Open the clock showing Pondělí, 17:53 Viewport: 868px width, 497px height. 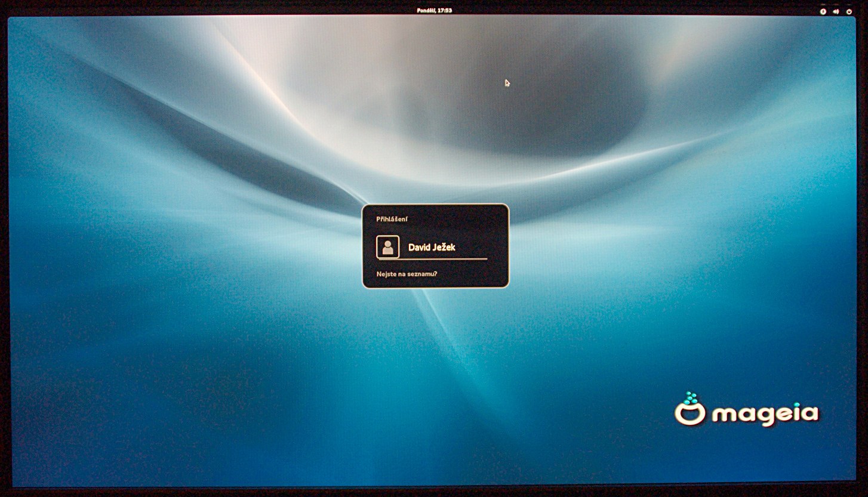coord(434,11)
